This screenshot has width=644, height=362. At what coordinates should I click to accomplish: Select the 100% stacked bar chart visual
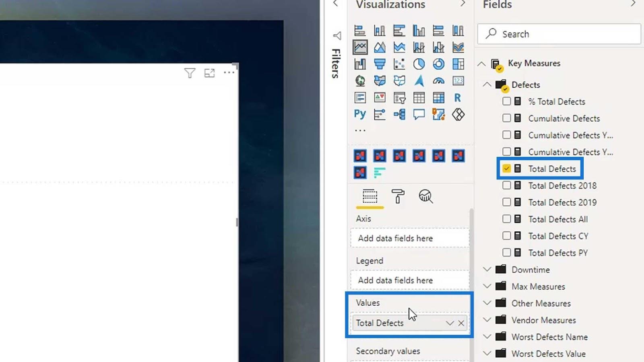(438, 31)
